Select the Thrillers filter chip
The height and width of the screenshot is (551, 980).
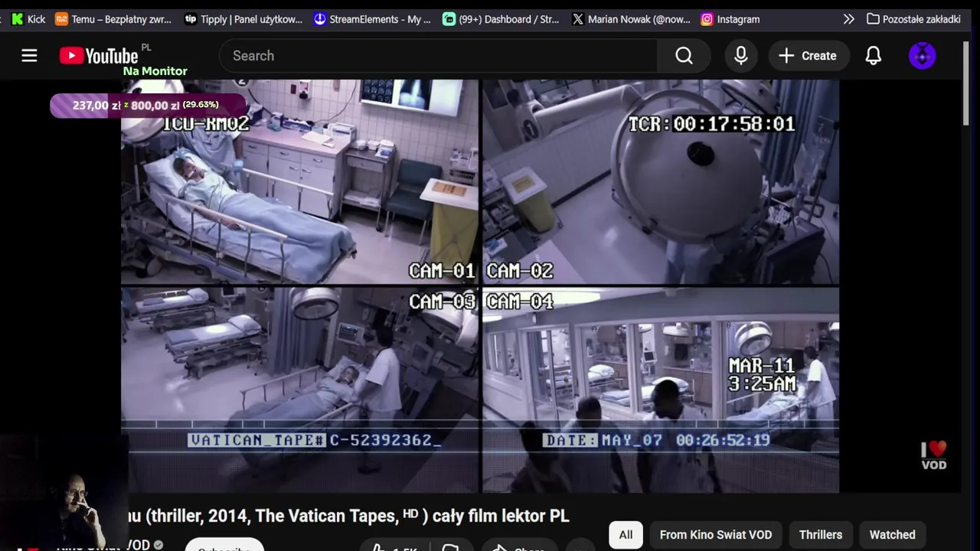click(x=821, y=535)
